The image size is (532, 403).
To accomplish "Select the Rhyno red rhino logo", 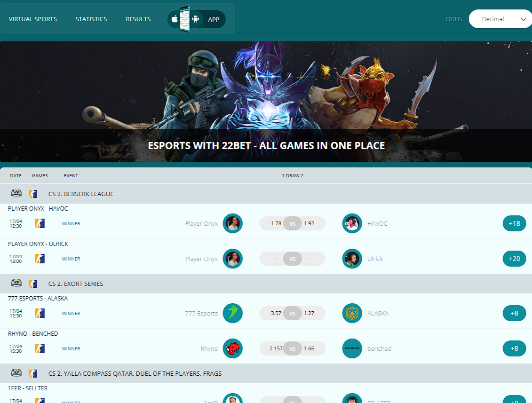I will tap(233, 348).
